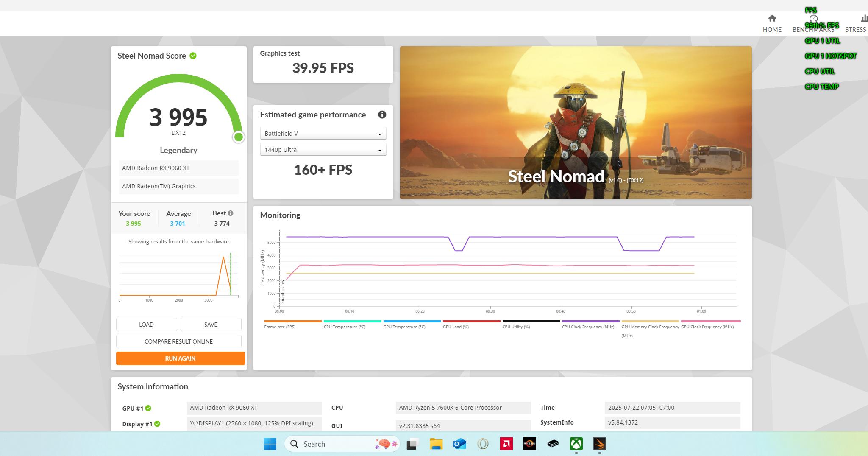Click SystemInfo version v5.84.1372
Screen dimensions: 868x456
coord(672,422)
